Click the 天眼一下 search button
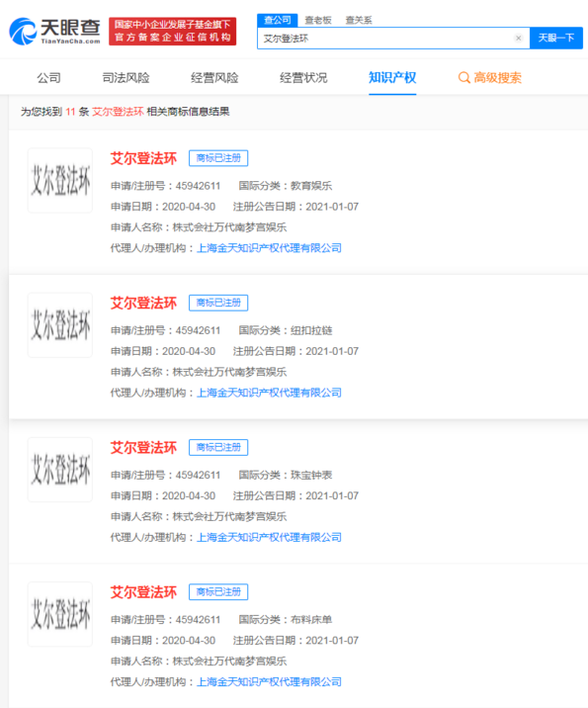The width and height of the screenshot is (588, 708). click(x=556, y=38)
